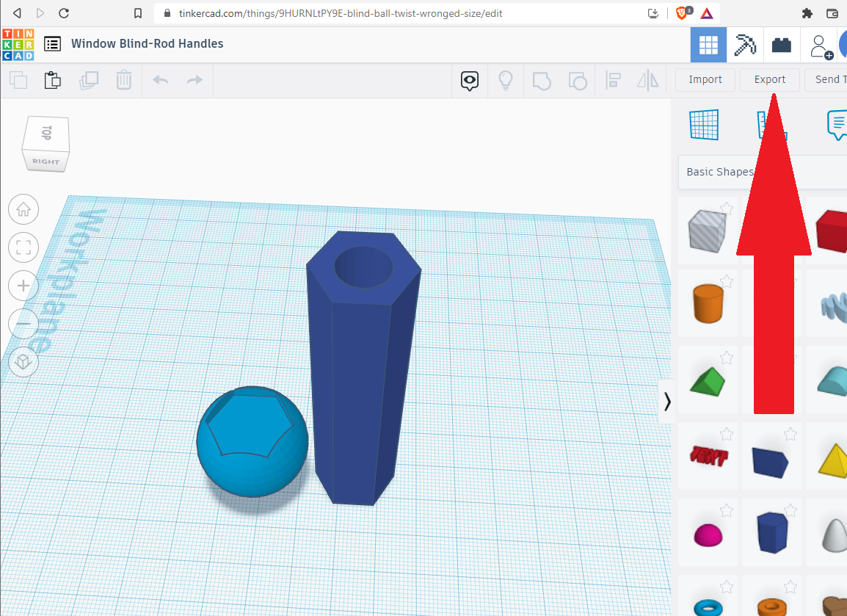
Task: Favorite the Polygon shape with its star
Action: 790,510
